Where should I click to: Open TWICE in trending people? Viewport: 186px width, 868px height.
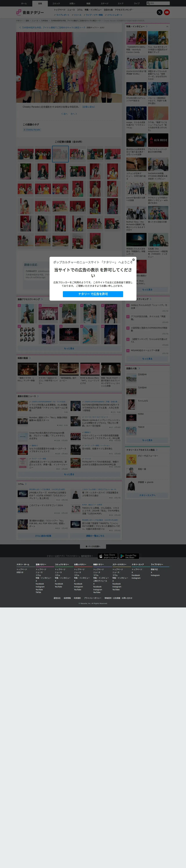[x=147, y=431]
